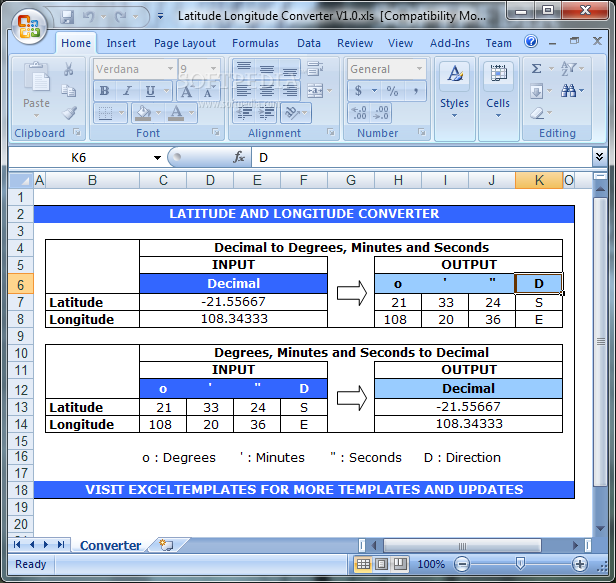Viewport: 616px width, 583px height.
Task: Open the General number format dropdown
Action: tap(419, 69)
